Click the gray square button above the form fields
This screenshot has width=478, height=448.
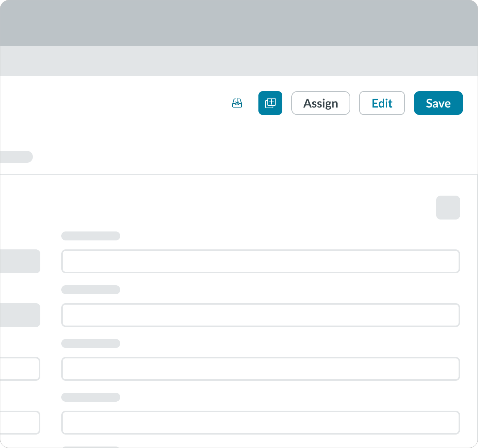click(x=448, y=208)
